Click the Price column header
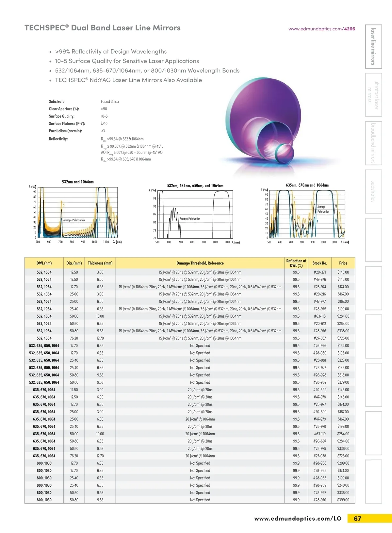 (343, 263)
